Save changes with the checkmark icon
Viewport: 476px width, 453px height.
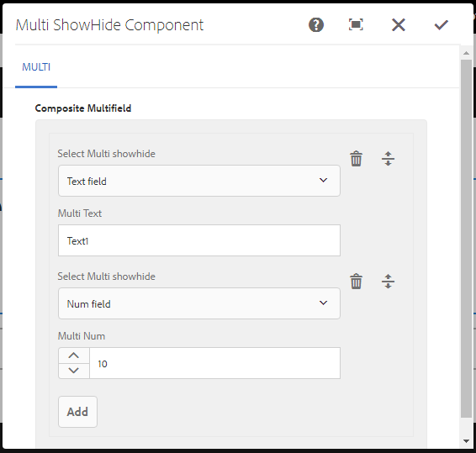[441, 25]
